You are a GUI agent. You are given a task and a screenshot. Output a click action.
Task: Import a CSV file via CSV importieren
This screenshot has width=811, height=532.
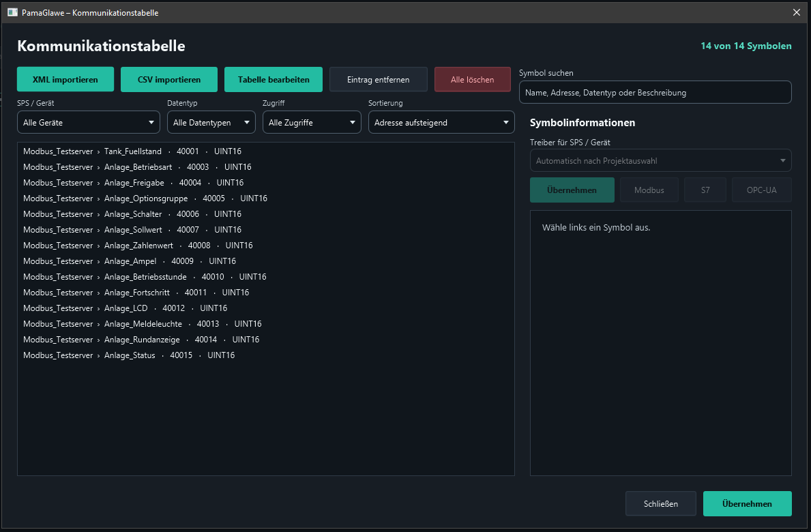[x=169, y=80]
